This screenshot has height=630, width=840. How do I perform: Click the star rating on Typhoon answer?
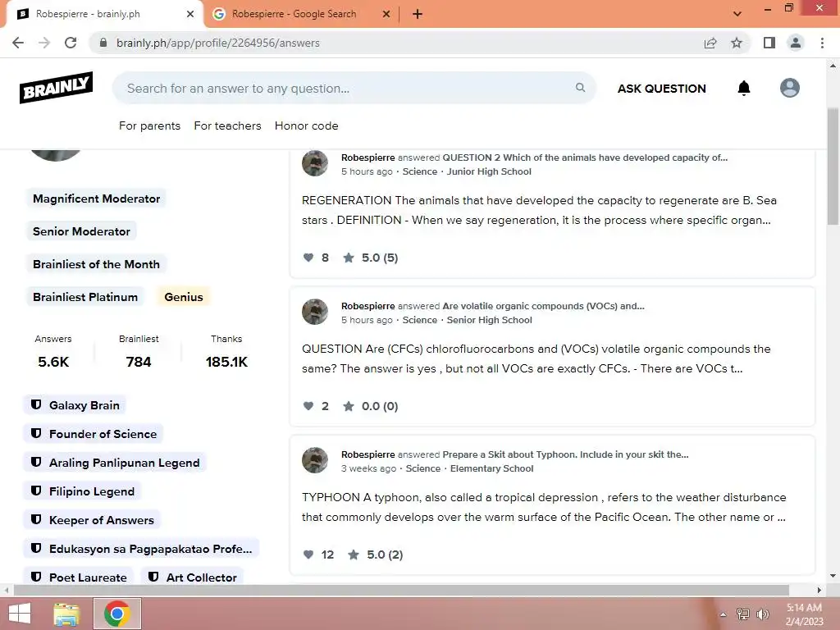pyautogui.click(x=354, y=555)
